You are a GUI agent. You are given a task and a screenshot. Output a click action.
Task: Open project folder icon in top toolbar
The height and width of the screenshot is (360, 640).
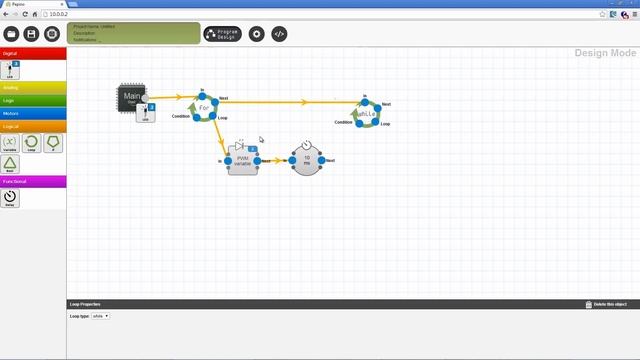pyautogui.click(x=11, y=34)
